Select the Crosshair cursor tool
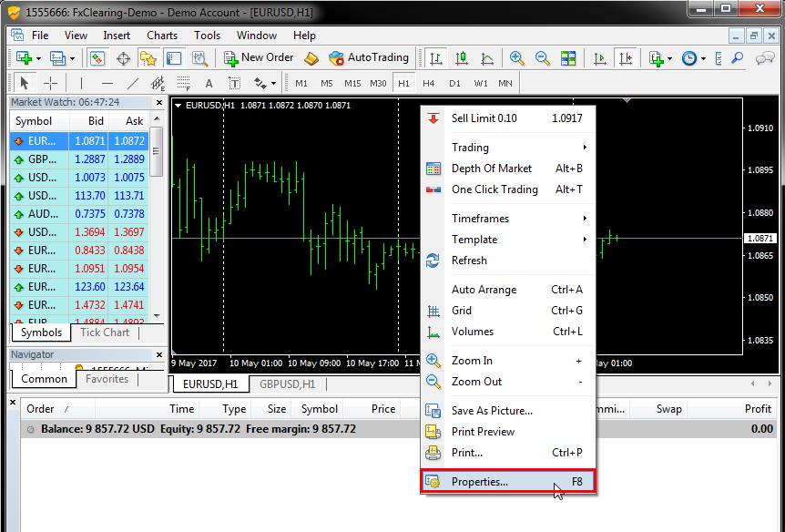Image resolution: width=785 pixels, height=532 pixels. tap(51, 83)
